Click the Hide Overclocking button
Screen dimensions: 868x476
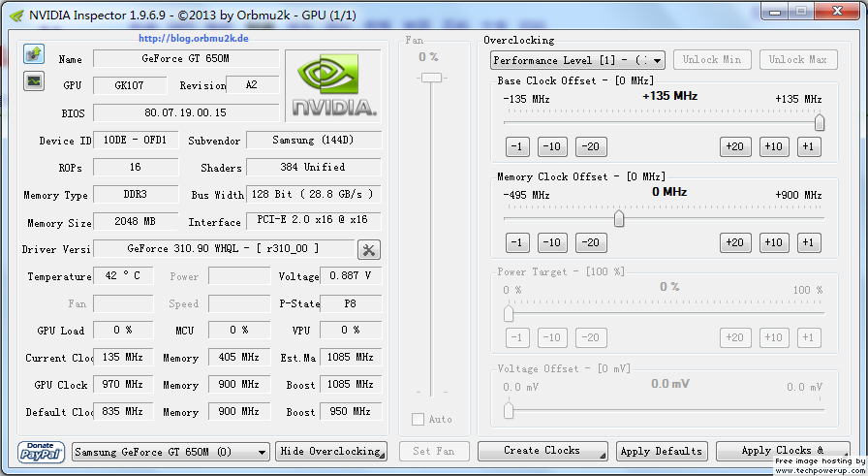(331, 452)
